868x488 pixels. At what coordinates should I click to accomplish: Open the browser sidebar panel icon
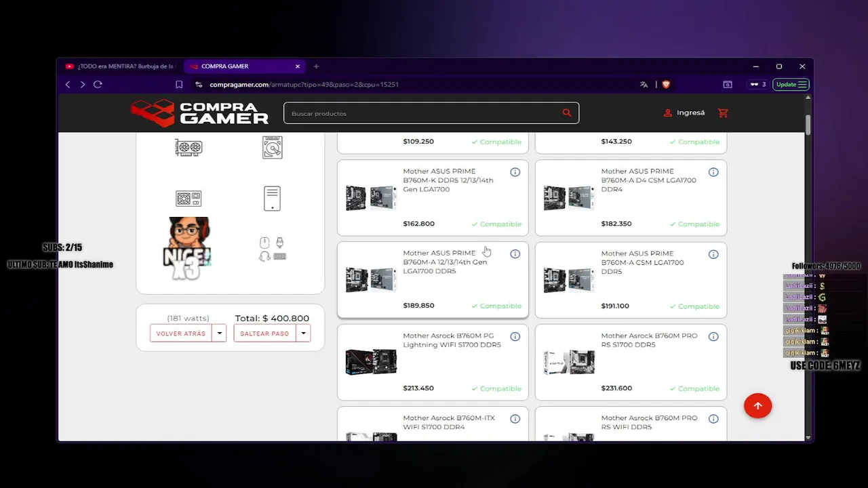click(x=728, y=85)
